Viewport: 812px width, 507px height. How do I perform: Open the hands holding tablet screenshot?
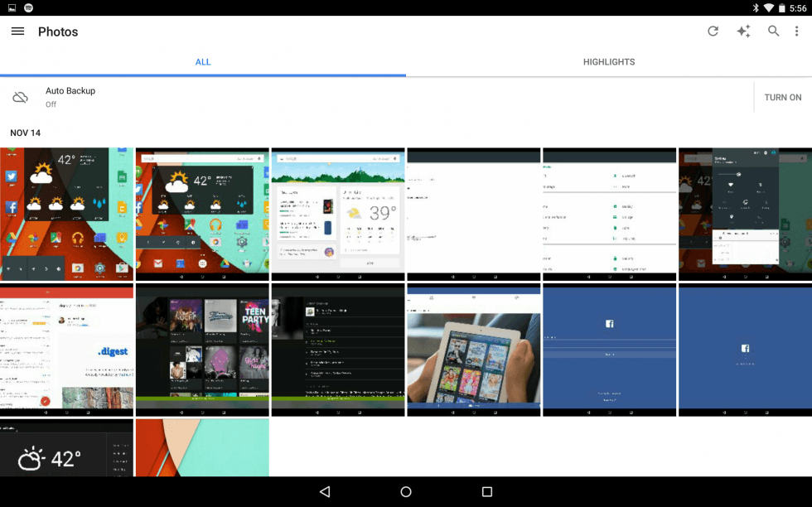(473, 350)
